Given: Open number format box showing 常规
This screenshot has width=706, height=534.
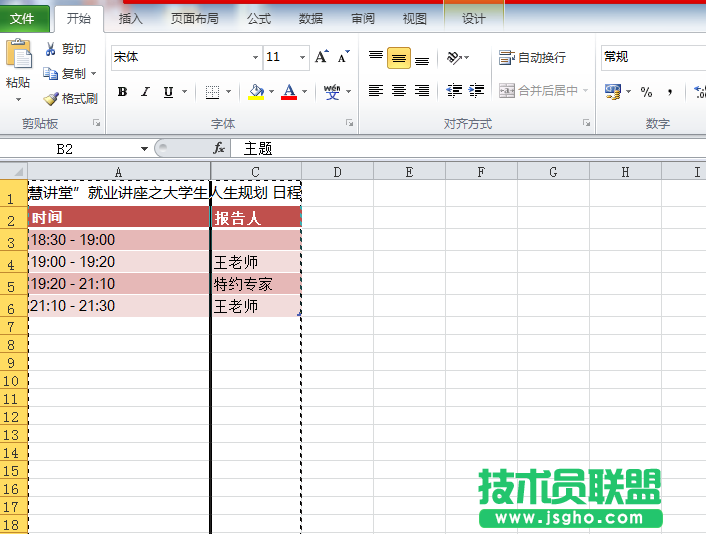Looking at the screenshot, I should click(653, 57).
